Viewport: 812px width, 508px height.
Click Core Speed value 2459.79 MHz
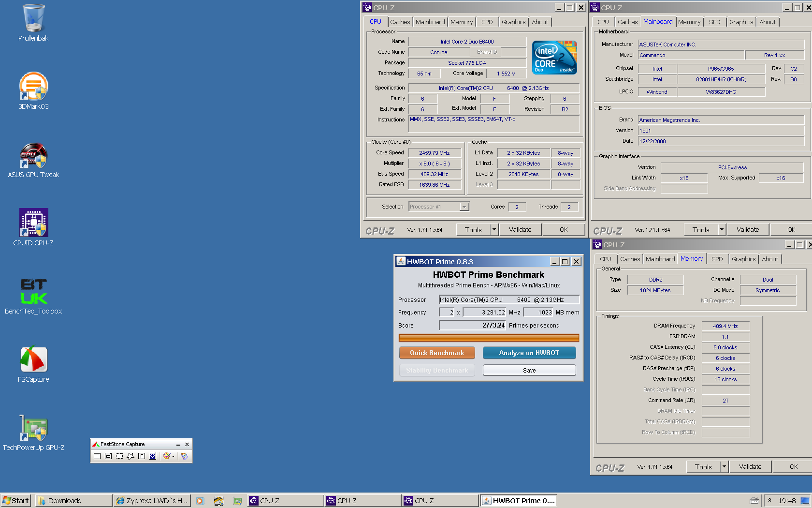tap(435, 153)
